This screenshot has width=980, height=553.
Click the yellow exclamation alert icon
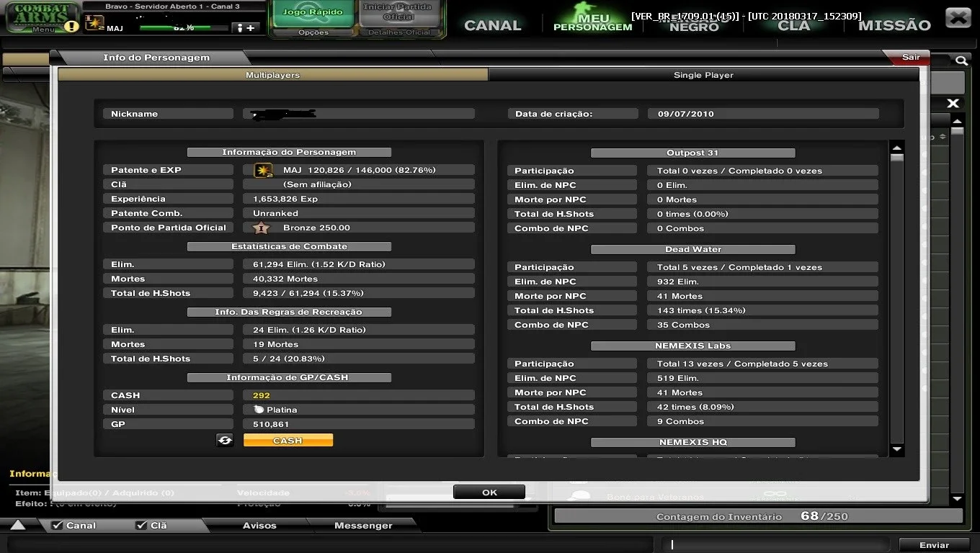71,27
